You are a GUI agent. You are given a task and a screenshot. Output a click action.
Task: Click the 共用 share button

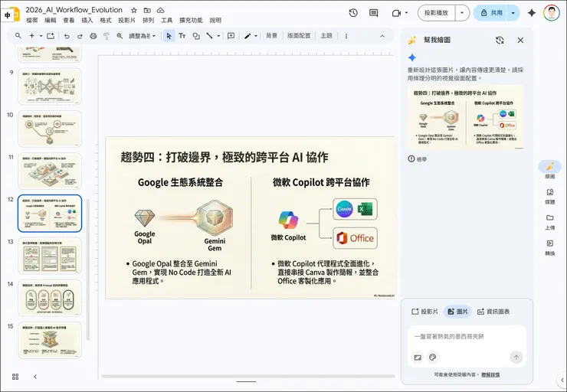[490, 13]
